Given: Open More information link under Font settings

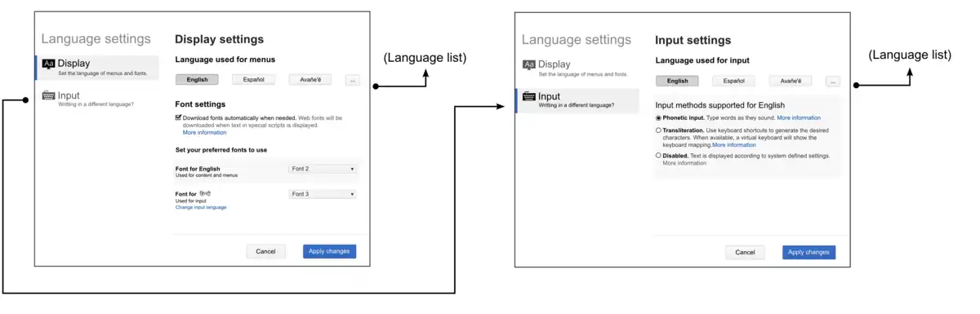Looking at the screenshot, I should tap(205, 132).
